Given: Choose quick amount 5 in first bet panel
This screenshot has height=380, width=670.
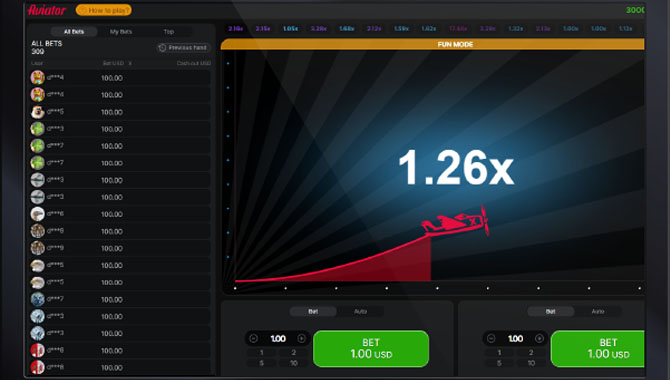Looking at the screenshot, I should pos(262,363).
